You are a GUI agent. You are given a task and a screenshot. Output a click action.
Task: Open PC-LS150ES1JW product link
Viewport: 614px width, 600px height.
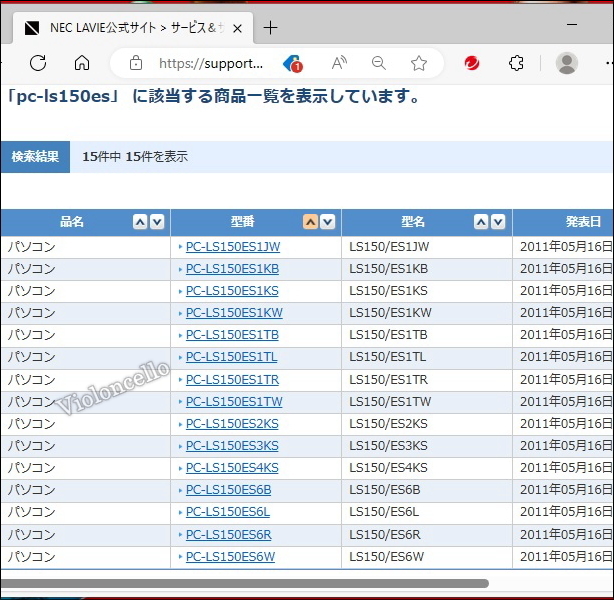coord(233,247)
